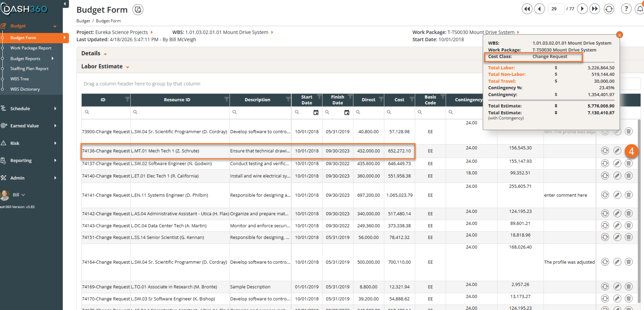Screen dimensions: 644x310
Task: Refresh row 74151 Senior Scientist
Action: [605, 237]
